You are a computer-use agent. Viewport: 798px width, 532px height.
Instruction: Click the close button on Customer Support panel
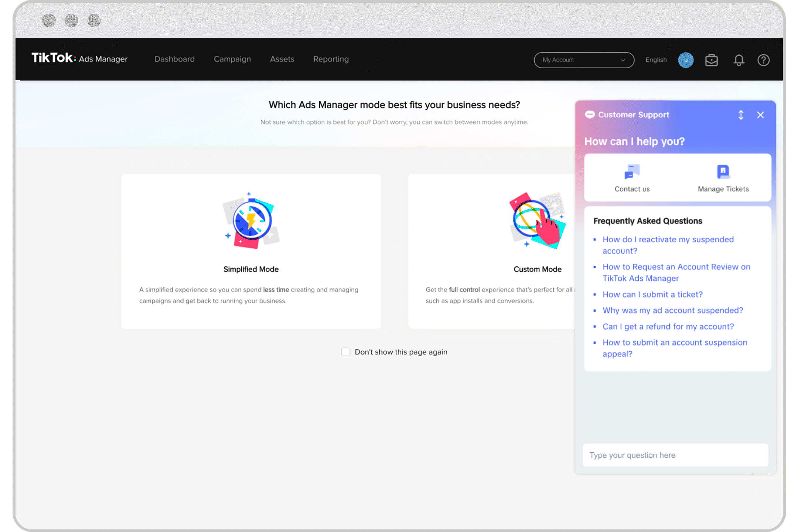click(761, 115)
